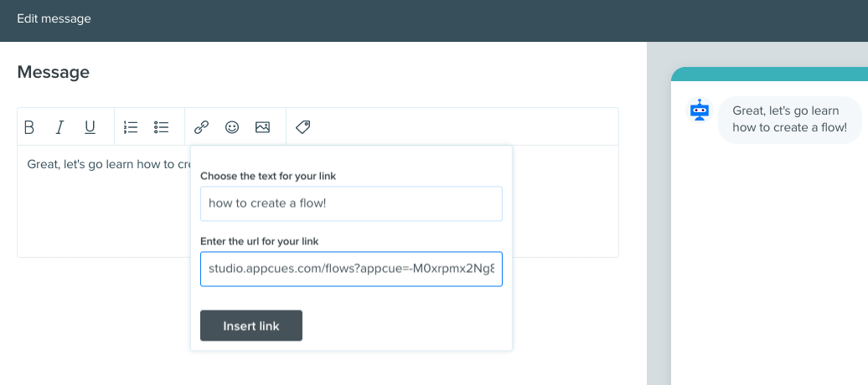The width and height of the screenshot is (868, 385).
Task: Toggle bold formatting in the toolbar
Action: [29, 128]
